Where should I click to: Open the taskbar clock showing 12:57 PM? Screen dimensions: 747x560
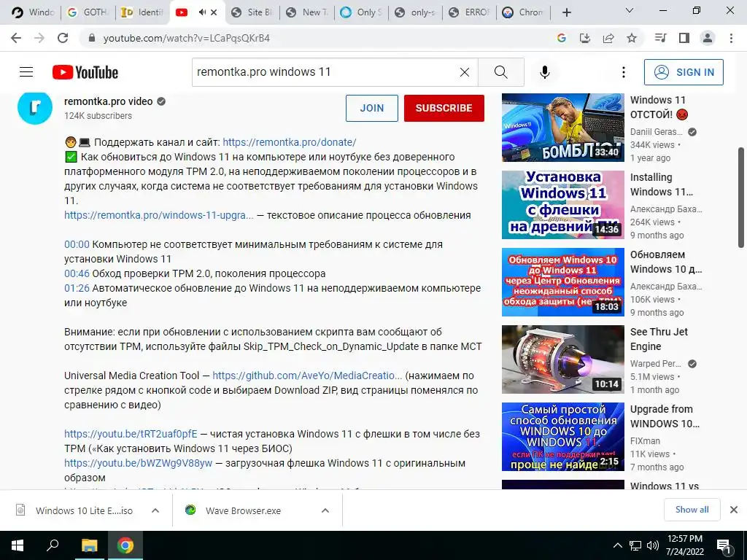[x=684, y=545]
